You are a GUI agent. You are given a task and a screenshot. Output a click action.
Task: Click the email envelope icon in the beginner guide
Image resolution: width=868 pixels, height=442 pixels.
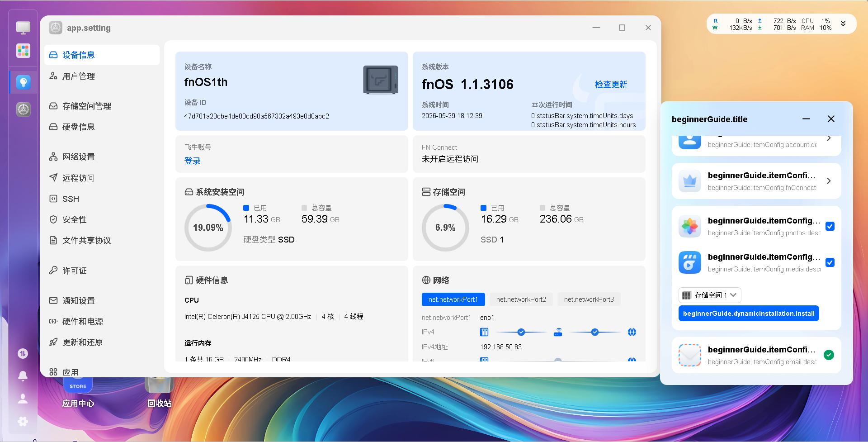point(690,355)
